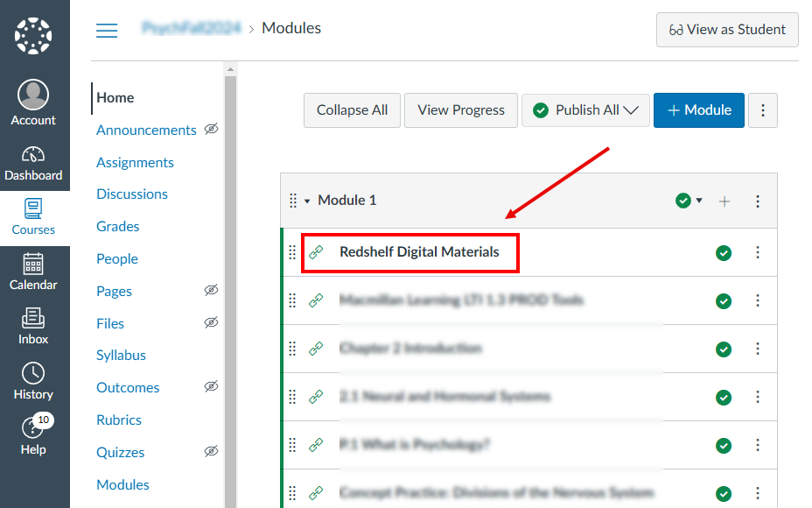This screenshot has height=508, width=812.
Task: Open Module 1 publish status dropdown
Action: point(689,201)
